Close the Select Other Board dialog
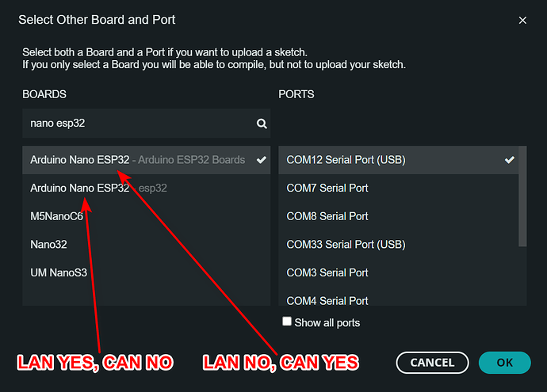 coord(522,20)
